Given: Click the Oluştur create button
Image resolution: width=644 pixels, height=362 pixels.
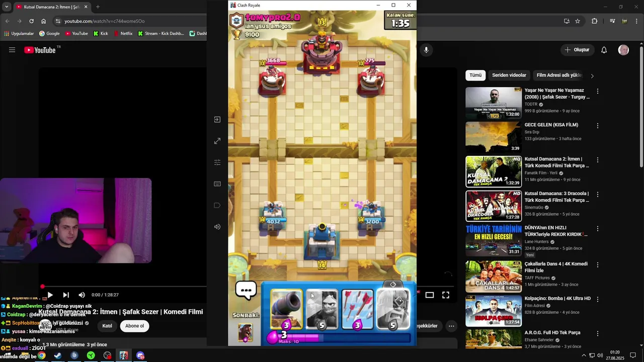Looking at the screenshot, I should (x=577, y=50).
